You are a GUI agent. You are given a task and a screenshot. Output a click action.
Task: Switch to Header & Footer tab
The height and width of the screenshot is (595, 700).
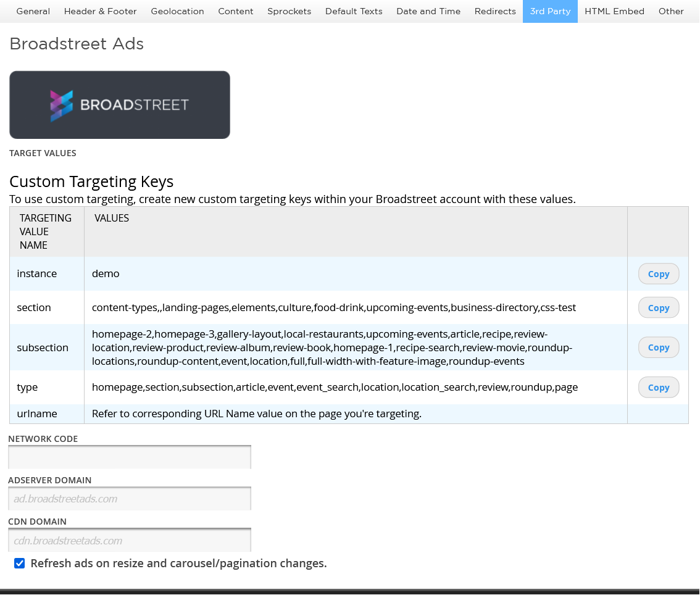click(101, 11)
